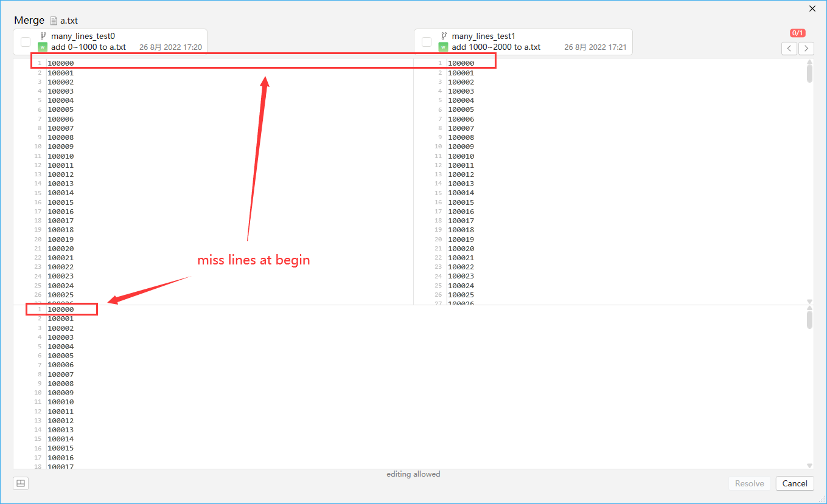Check the checkbox for many_lines_test1 side
The image size is (827, 504).
pyautogui.click(x=426, y=41)
